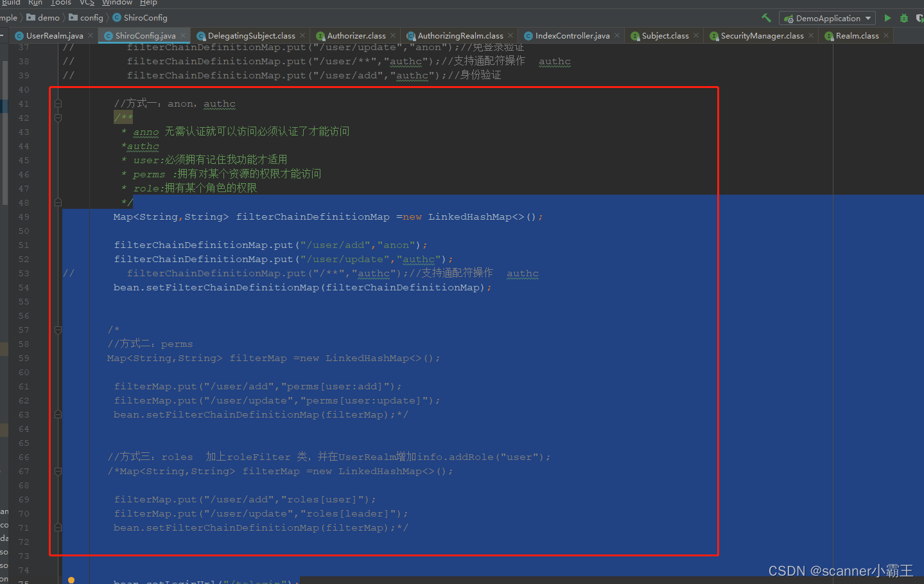Collapse the comment fold at line 67
This screenshot has width=924, height=584.
[58, 471]
